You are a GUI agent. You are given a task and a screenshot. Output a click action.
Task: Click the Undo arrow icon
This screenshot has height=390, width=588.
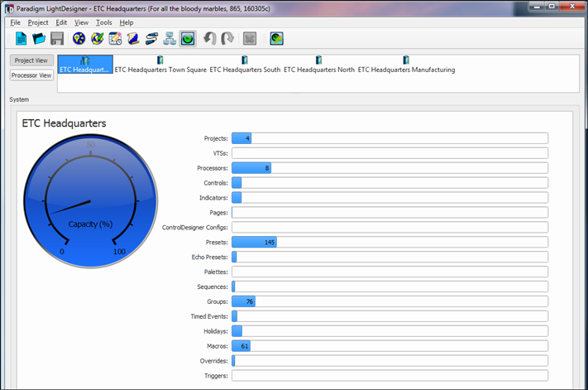pyautogui.click(x=209, y=38)
